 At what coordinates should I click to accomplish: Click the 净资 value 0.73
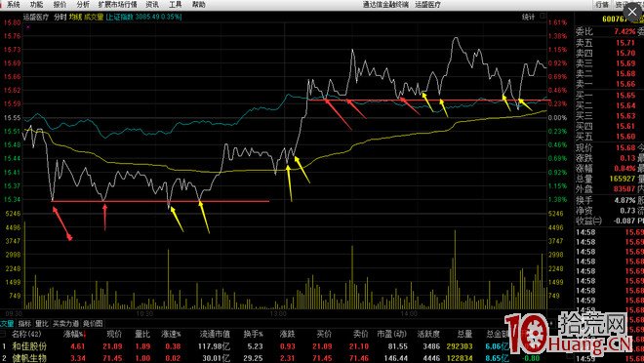(627, 211)
